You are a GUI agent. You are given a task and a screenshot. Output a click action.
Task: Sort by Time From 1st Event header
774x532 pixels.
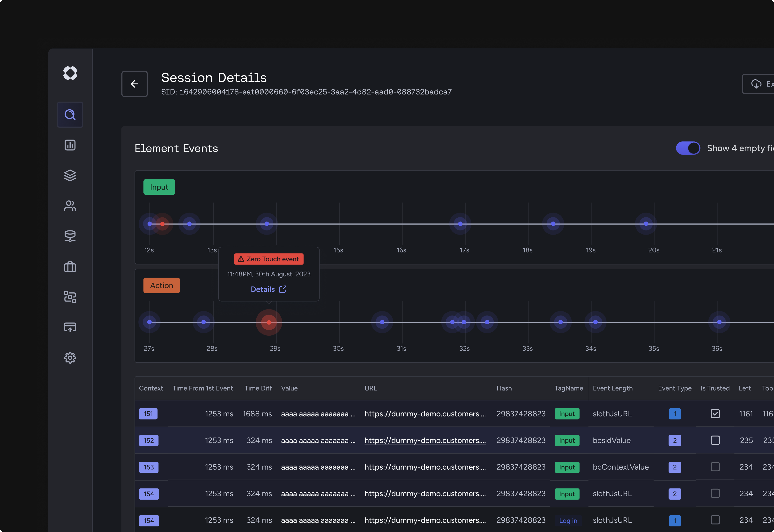click(203, 388)
